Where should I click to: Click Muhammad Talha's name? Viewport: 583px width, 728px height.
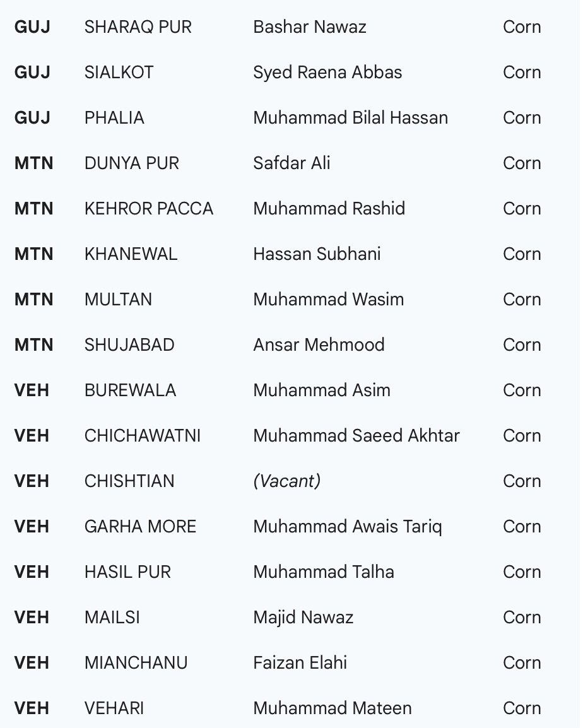pos(323,572)
